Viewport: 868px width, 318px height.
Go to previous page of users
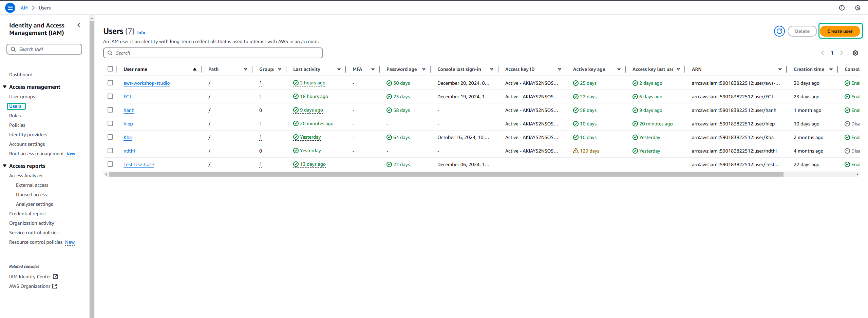pos(822,53)
